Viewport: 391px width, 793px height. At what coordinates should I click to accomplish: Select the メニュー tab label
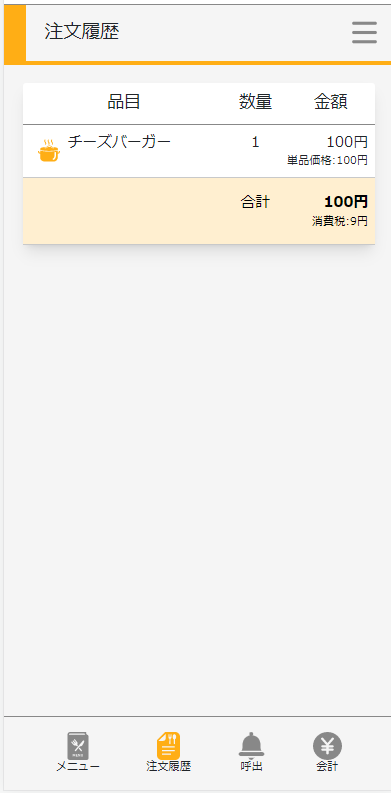(78, 766)
